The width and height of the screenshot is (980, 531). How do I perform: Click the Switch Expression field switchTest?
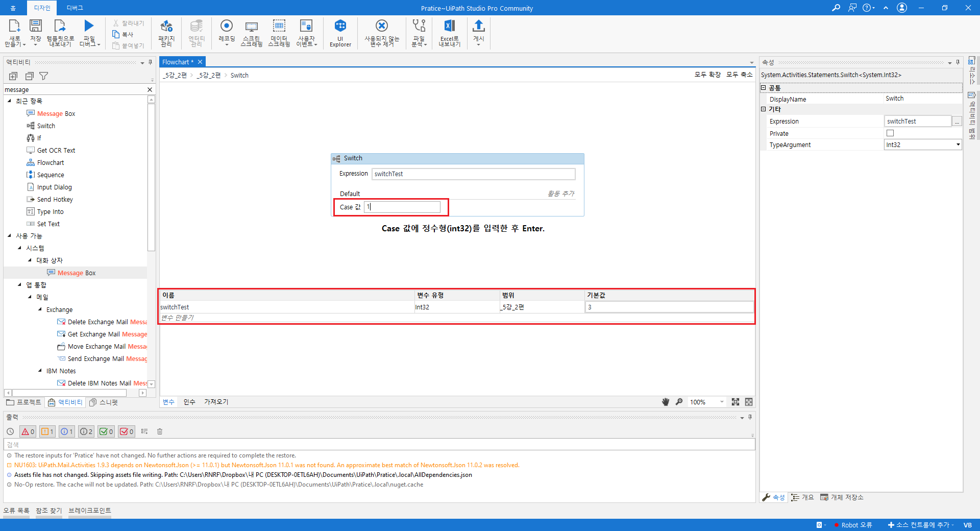(x=473, y=174)
